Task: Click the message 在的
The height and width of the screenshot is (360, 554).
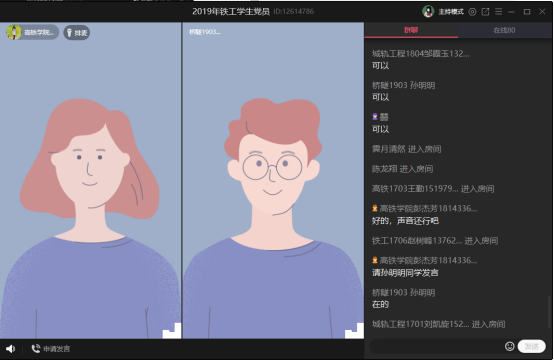Action: tap(380, 305)
